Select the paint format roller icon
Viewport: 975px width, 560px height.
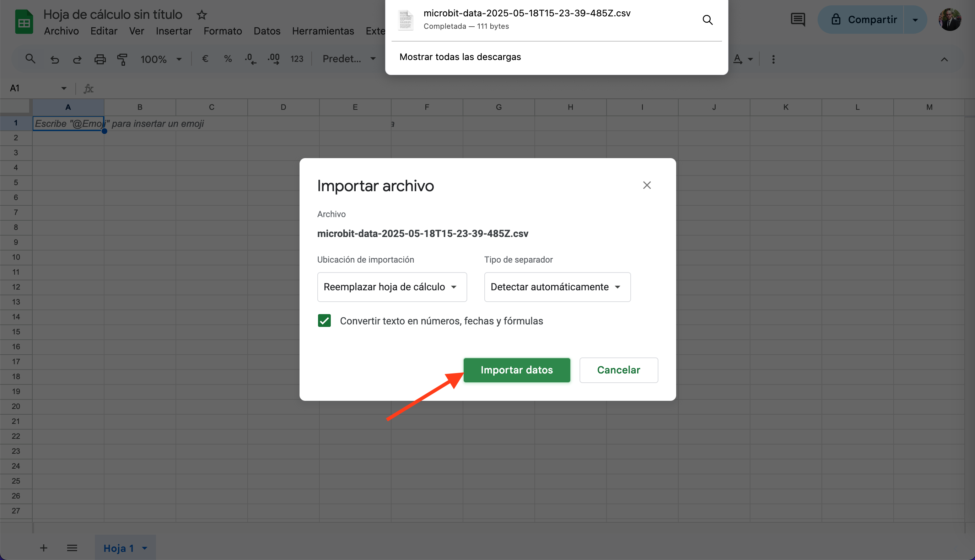pos(122,59)
